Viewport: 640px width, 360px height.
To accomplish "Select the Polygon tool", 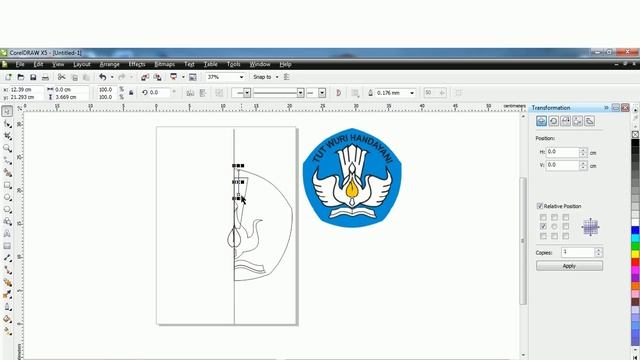I will pos(7,209).
